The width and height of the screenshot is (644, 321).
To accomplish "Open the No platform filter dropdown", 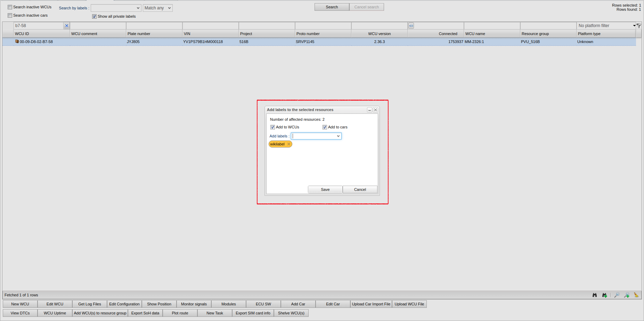I will tap(606, 26).
